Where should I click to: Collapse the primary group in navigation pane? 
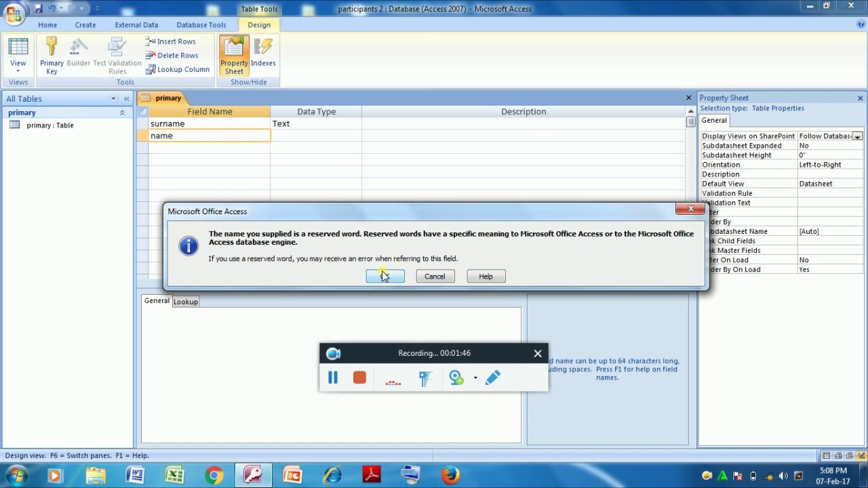click(x=122, y=113)
